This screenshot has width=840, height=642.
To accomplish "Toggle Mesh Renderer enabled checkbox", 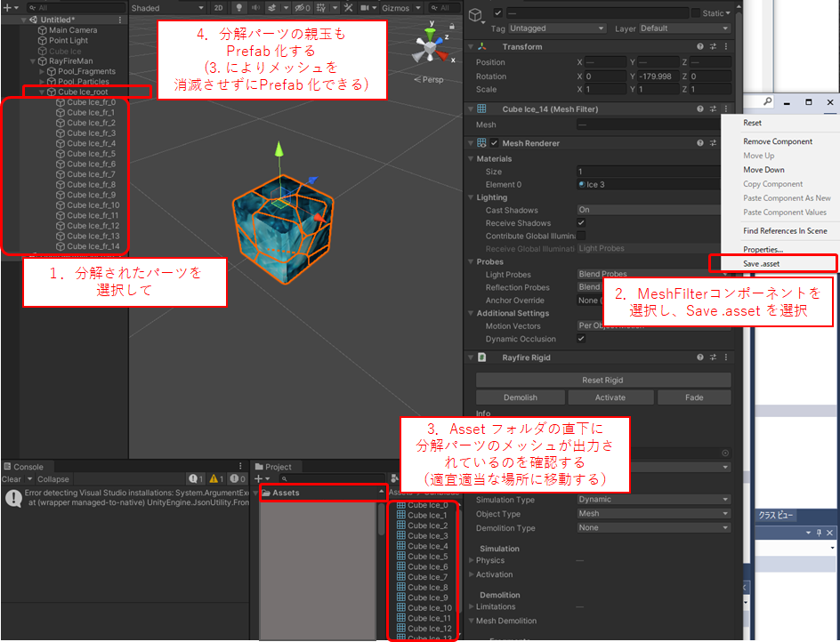I will [495, 143].
